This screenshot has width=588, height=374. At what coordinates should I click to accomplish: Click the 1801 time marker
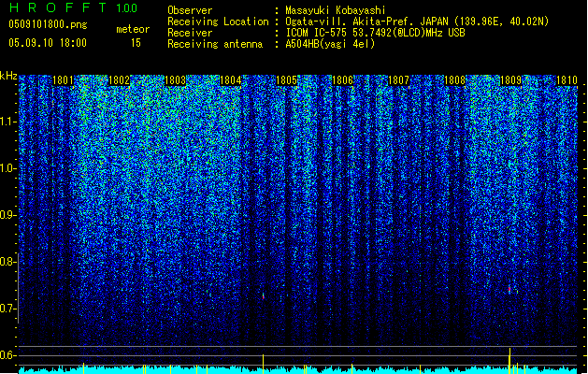63,80
